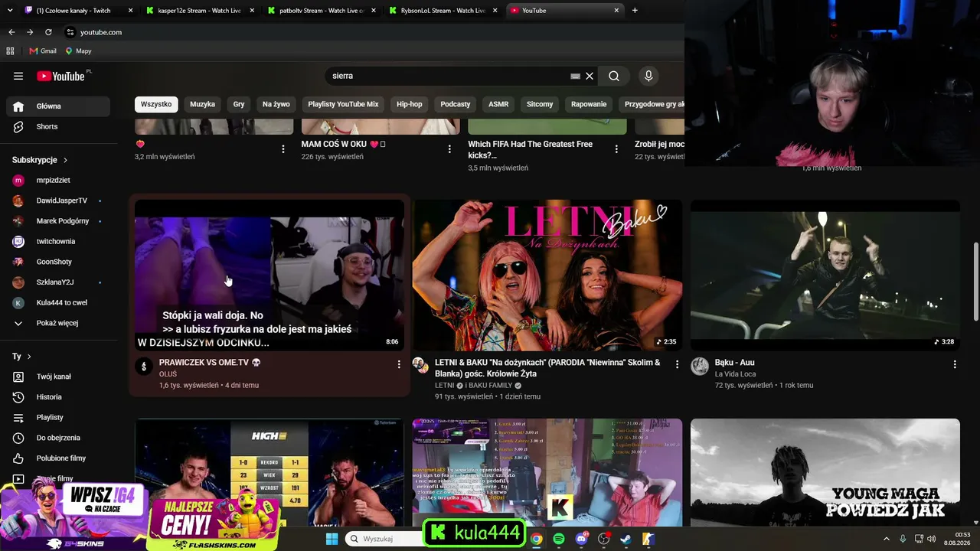980x551 pixels.
Task: Open 'Do obejrzenia' watch later list
Action: point(58,438)
